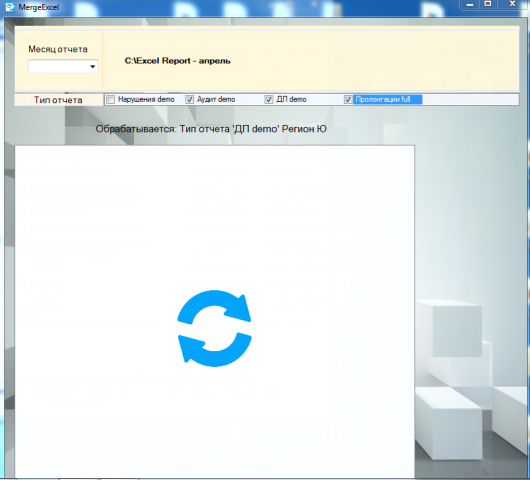Enable the Нарушения demo checkbox
The height and width of the screenshot is (480, 530).
click(x=111, y=99)
